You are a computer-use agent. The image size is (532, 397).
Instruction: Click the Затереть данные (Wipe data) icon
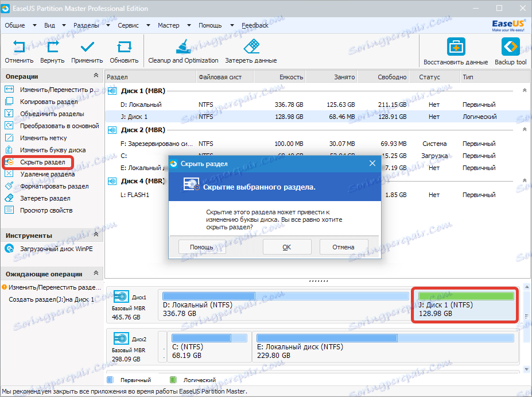(x=251, y=47)
